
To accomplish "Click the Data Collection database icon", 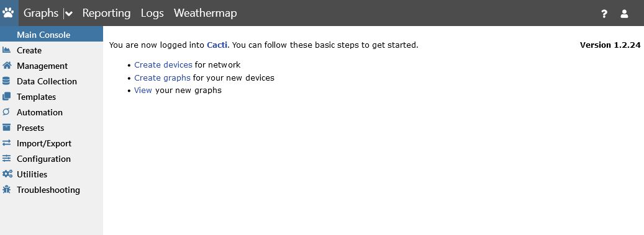I will point(6,81).
